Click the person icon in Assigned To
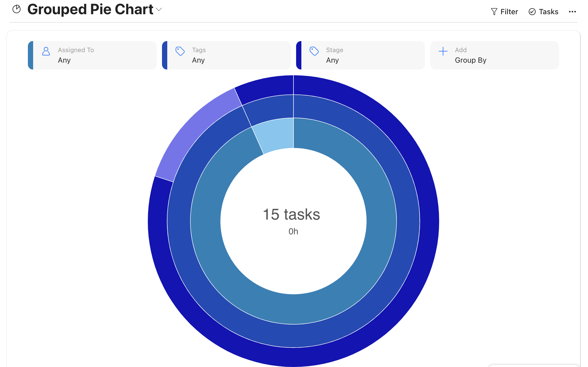 pyautogui.click(x=46, y=51)
